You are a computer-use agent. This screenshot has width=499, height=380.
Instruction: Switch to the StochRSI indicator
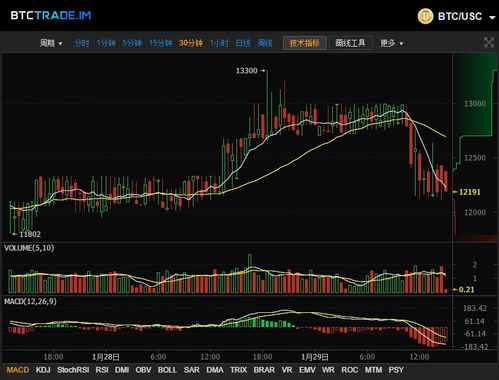[73, 370]
